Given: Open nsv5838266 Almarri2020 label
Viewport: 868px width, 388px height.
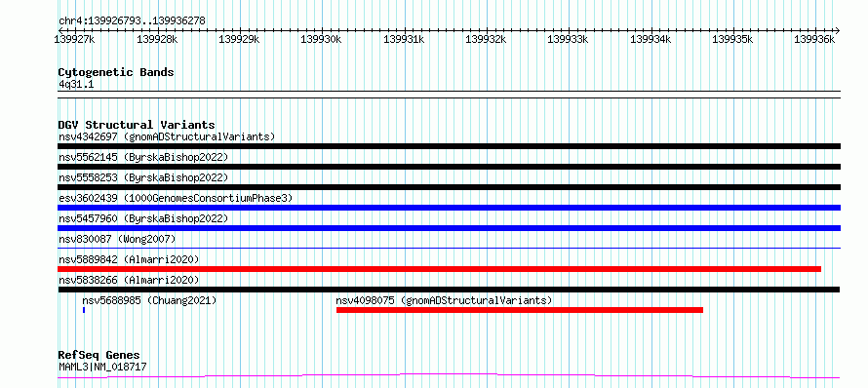Looking at the screenshot, I should click(129, 280).
